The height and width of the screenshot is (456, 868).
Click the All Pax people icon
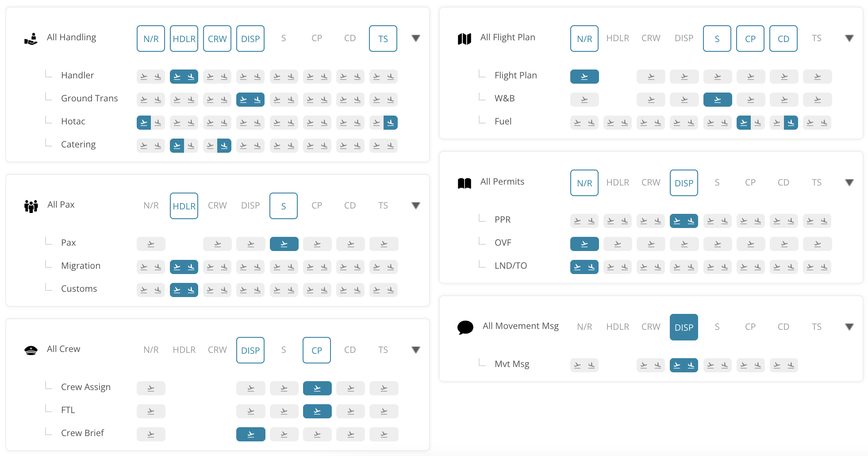coord(31,206)
